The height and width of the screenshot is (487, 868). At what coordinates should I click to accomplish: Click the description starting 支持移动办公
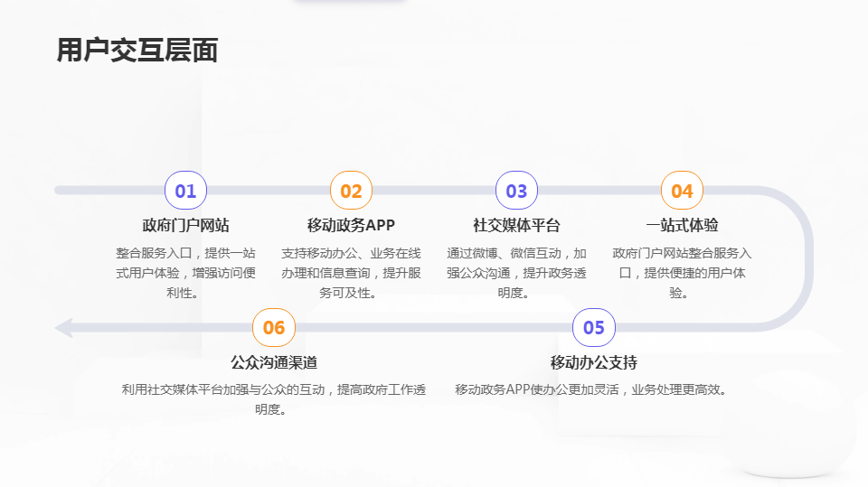pyautogui.click(x=351, y=273)
